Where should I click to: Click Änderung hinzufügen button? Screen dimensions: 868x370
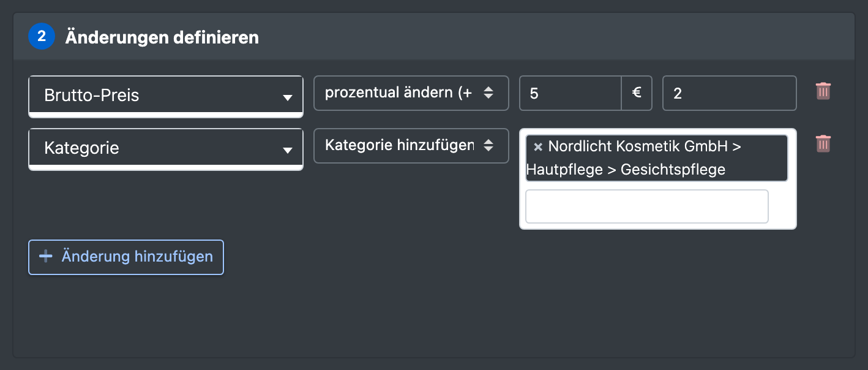(126, 257)
